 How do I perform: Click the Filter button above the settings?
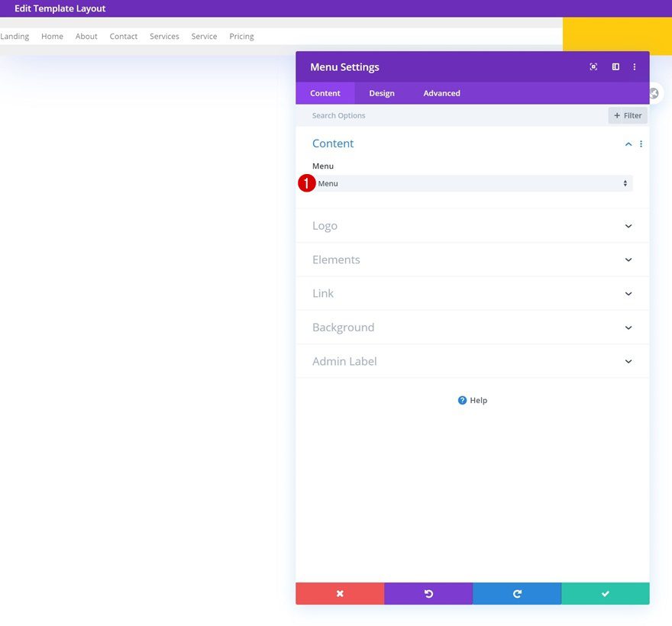[x=627, y=115]
